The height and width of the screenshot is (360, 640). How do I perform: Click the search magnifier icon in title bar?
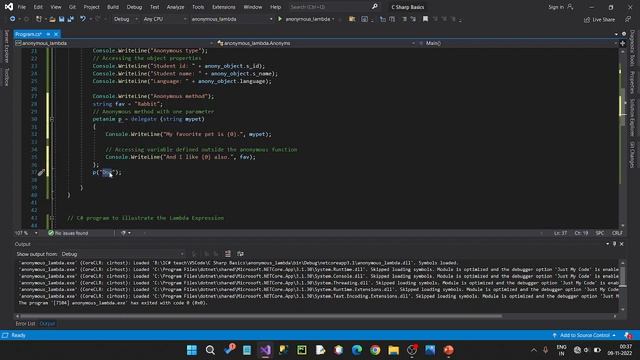[374, 7]
